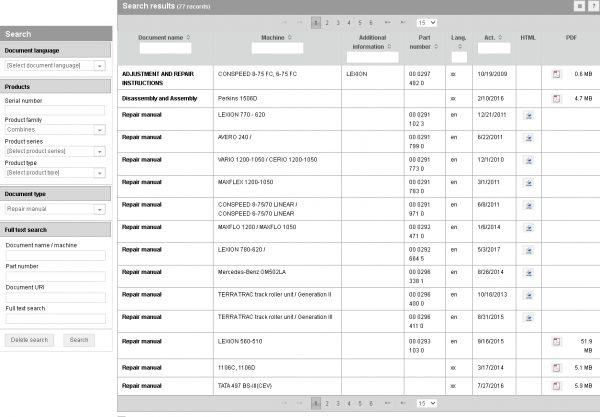The image size is (600, 417).
Task: Click the Document name column filter box
Action: (x=165, y=48)
